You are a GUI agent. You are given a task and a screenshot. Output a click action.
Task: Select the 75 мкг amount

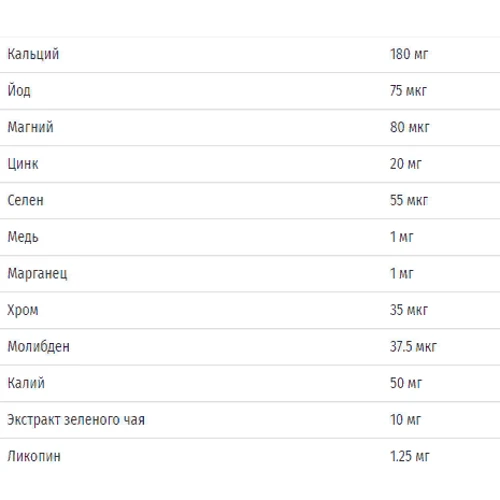click(408, 91)
